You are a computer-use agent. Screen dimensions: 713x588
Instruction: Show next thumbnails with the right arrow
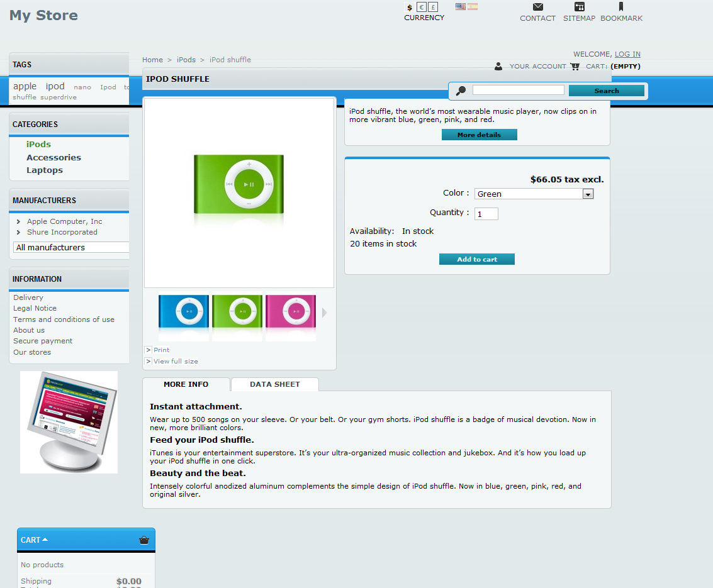324,313
